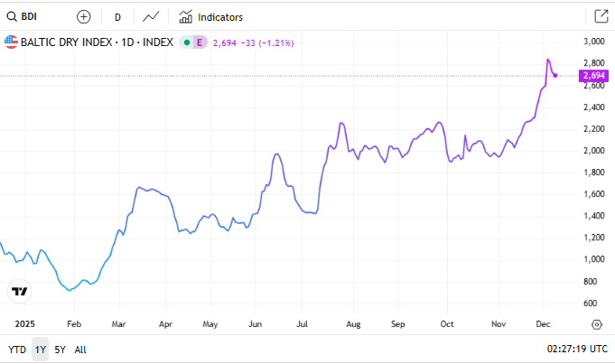
Task: Click the 2,694 −33 price change text
Action: [253, 42]
